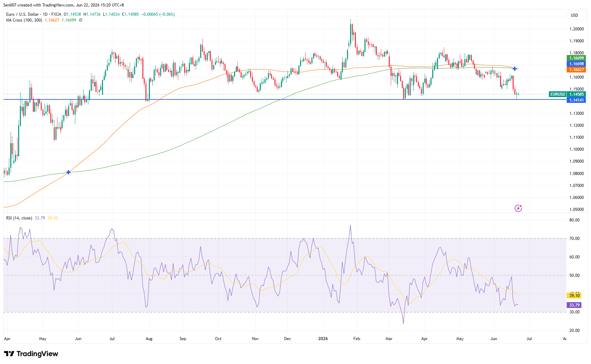
Task: Click the Sen007 created with TradingView.com caption
Action: pos(64,5)
